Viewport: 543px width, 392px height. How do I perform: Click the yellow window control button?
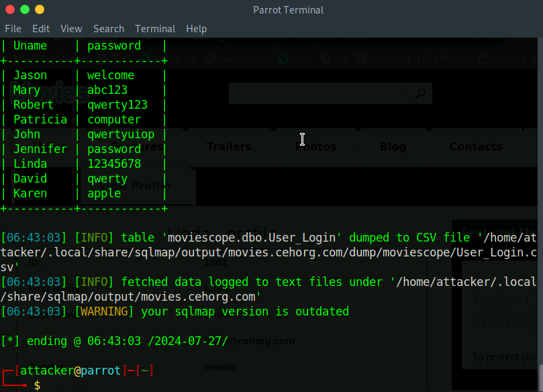click(40, 9)
